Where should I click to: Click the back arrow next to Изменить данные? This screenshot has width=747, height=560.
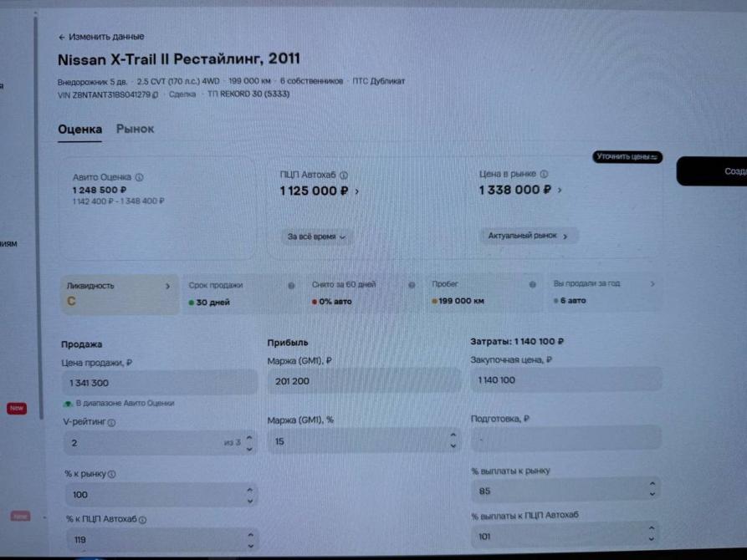pyautogui.click(x=61, y=37)
